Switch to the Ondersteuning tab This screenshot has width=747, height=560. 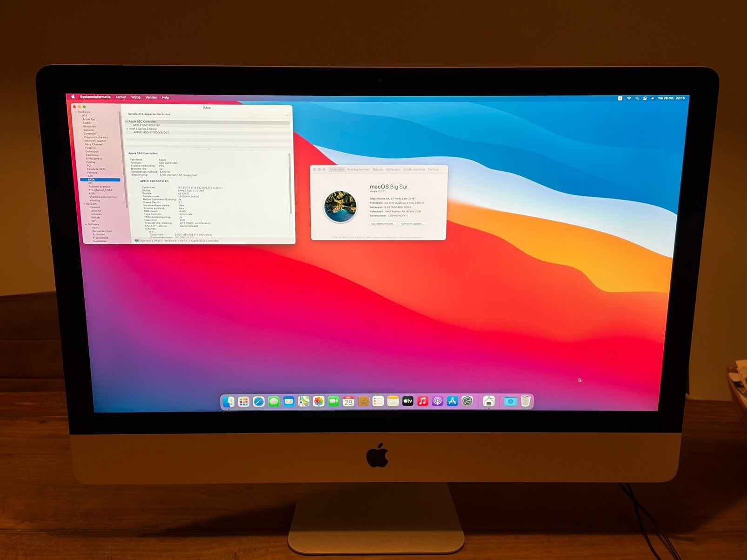[414, 169]
